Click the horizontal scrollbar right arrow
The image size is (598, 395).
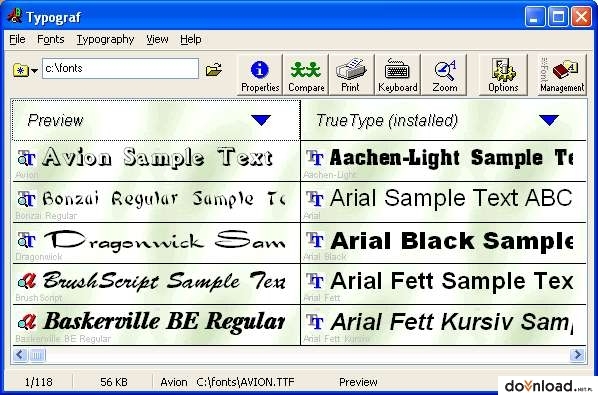tap(577, 355)
